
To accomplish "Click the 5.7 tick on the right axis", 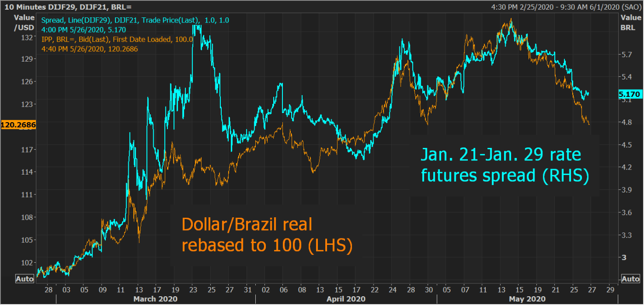I will (626, 55).
